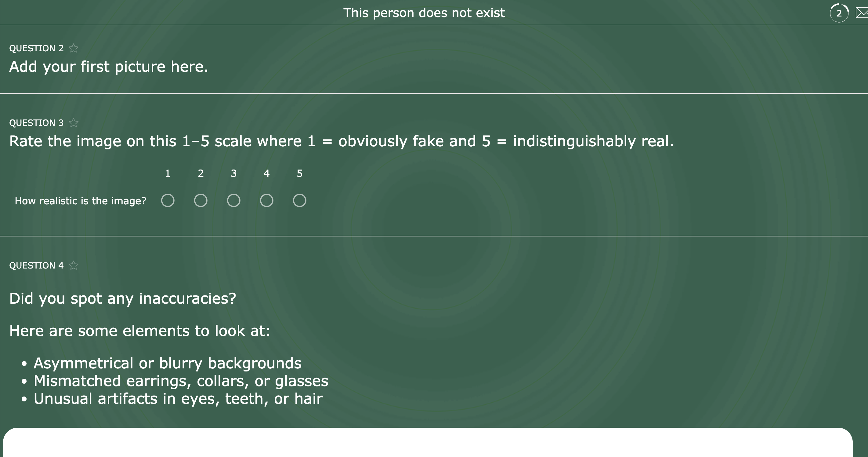
Task: Toggle the favorite star on Question 3
Action: [73, 123]
